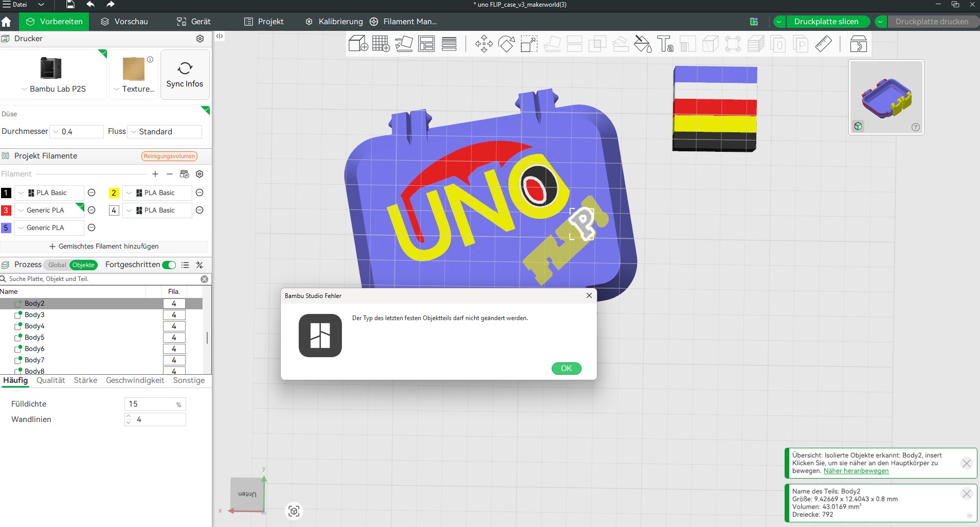Open filament 4 PLA Basic dropdown
This screenshot has width=980, height=527.
coord(157,210)
